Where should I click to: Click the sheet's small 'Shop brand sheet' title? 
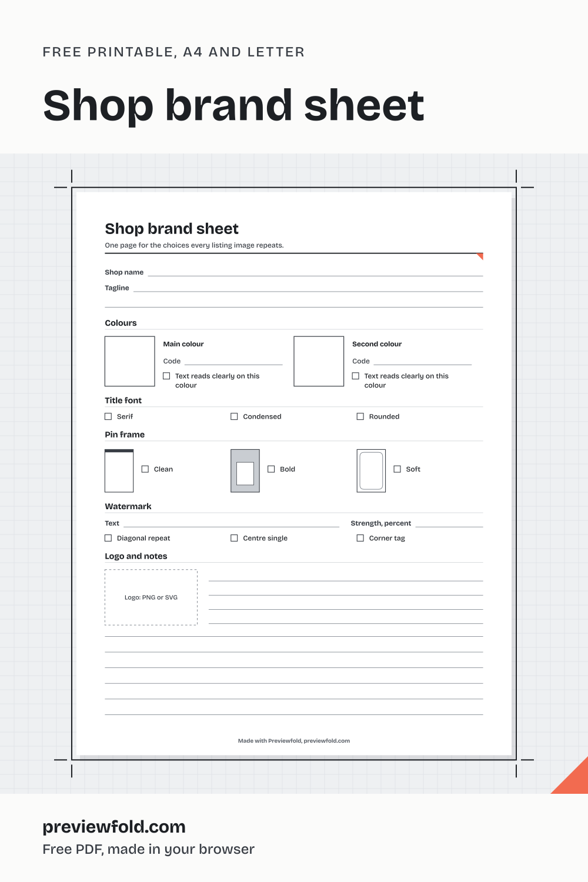point(172,229)
